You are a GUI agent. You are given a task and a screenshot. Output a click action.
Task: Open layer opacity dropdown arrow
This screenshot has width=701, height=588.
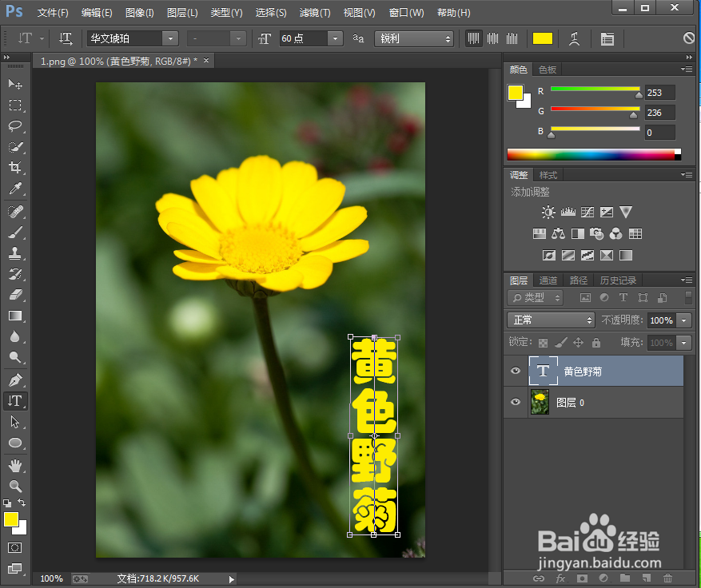click(683, 320)
